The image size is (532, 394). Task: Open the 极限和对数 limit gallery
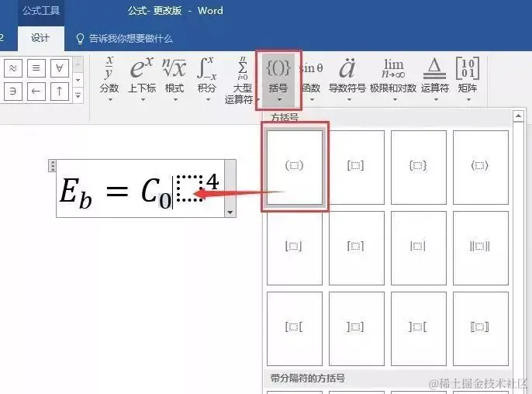(394, 79)
